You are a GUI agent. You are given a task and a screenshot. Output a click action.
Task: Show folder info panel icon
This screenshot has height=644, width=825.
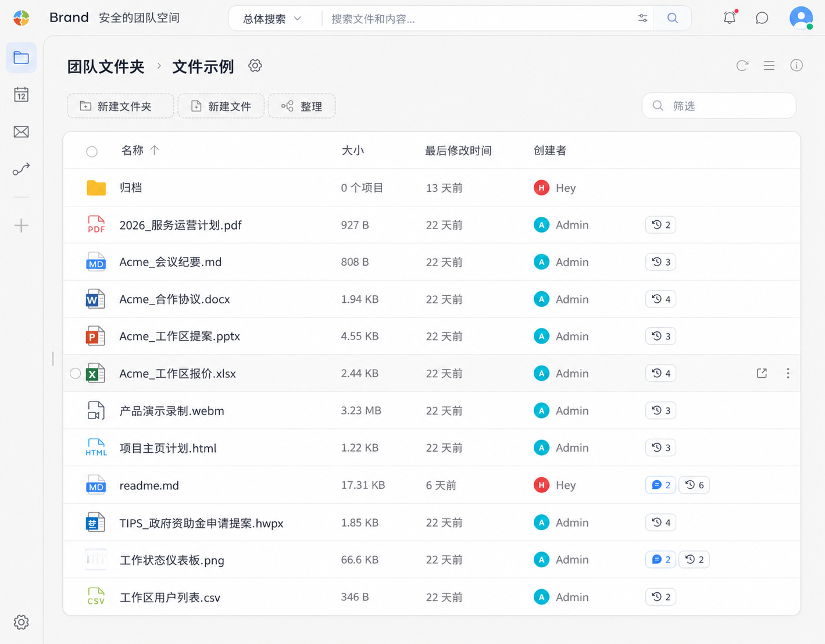click(x=797, y=66)
